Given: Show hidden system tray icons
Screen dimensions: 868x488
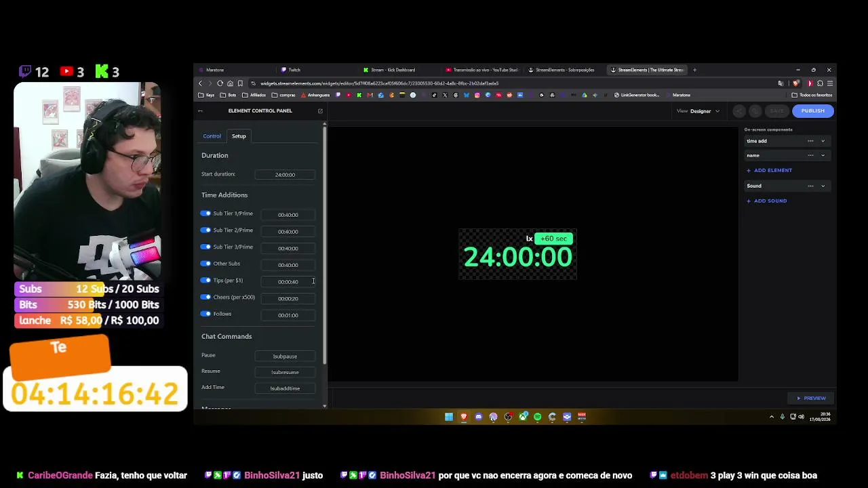Looking at the screenshot, I should [x=772, y=417].
